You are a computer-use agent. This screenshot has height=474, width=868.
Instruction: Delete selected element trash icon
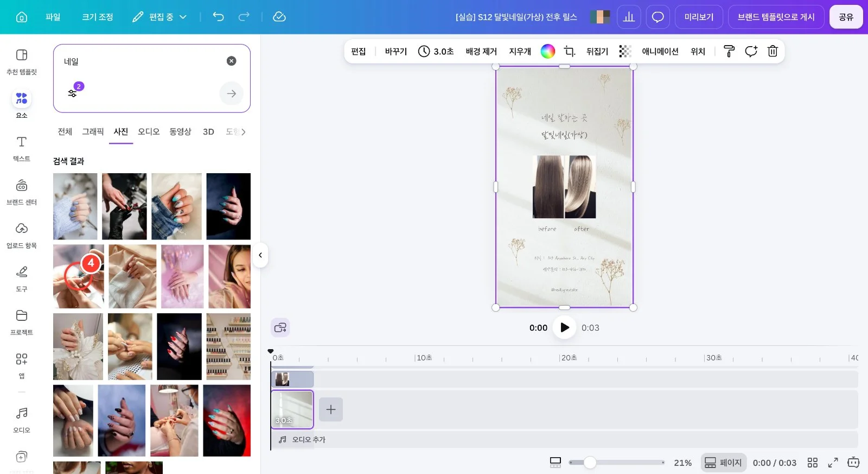pos(773,51)
